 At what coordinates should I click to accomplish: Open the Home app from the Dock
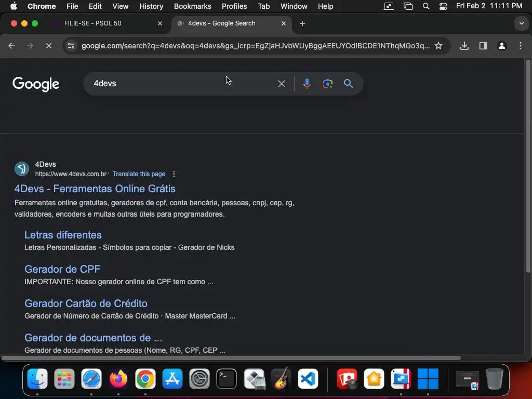click(374, 378)
